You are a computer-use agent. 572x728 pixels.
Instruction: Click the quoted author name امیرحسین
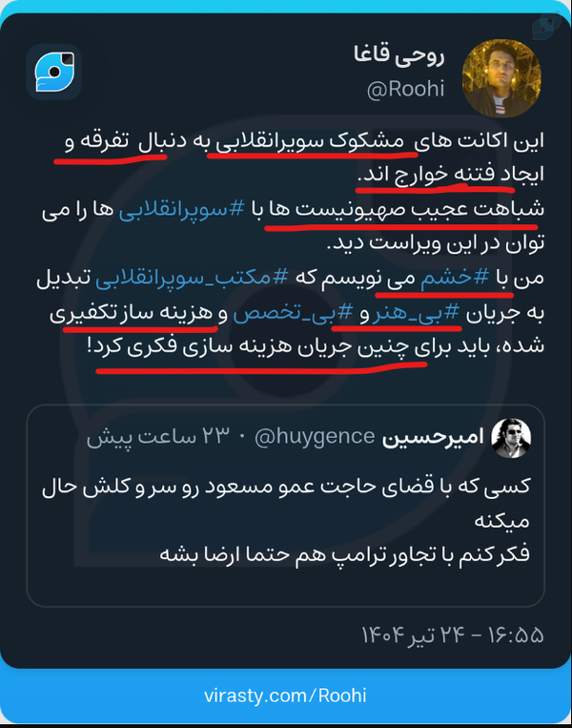point(433,437)
